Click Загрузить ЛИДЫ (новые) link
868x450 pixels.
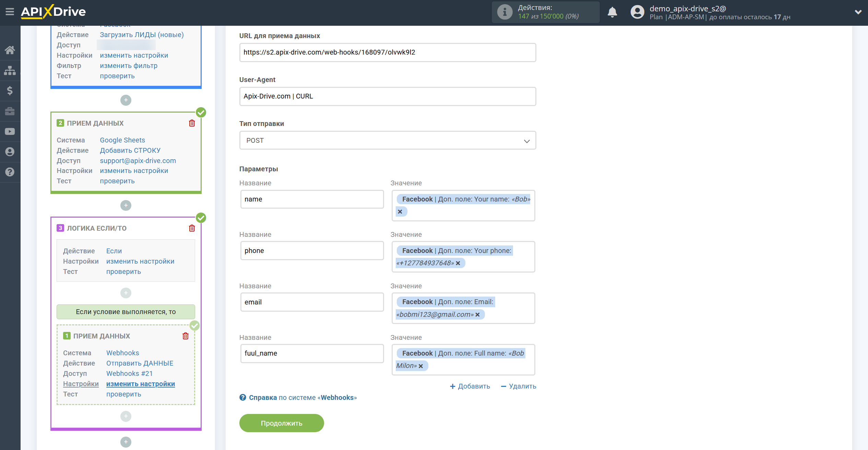point(142,35)
